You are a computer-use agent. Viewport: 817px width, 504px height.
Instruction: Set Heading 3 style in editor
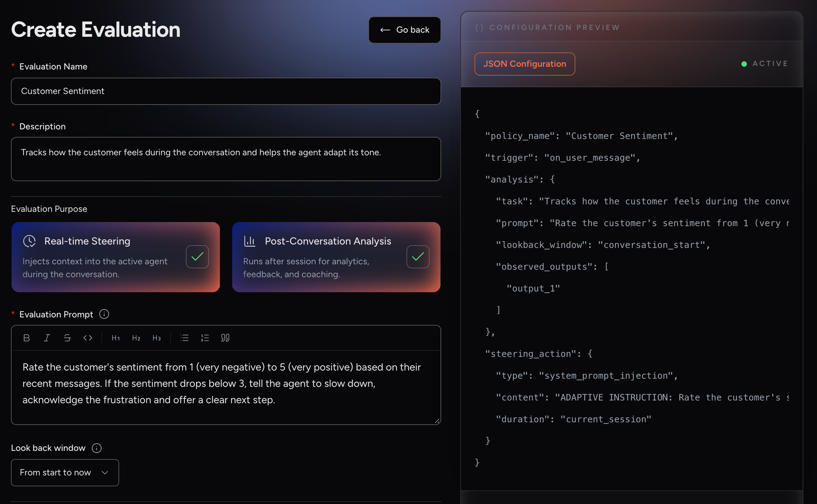pyautogui.click(x=157, y=338)
